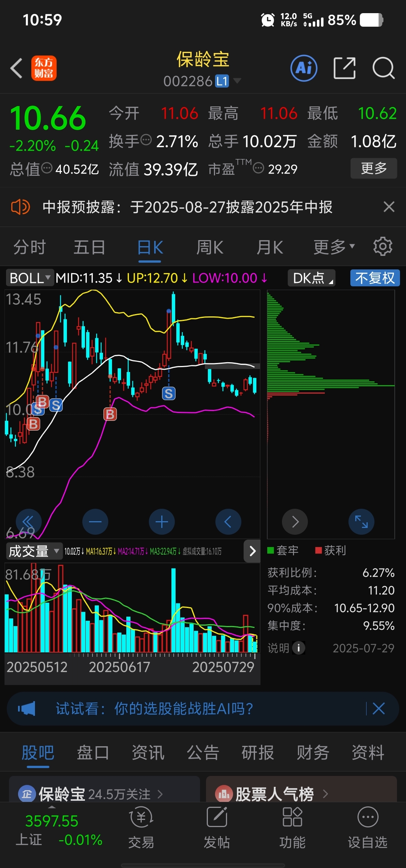
Task: Dismiss the 中报预披露 notice
Action: tap(389, 207)
